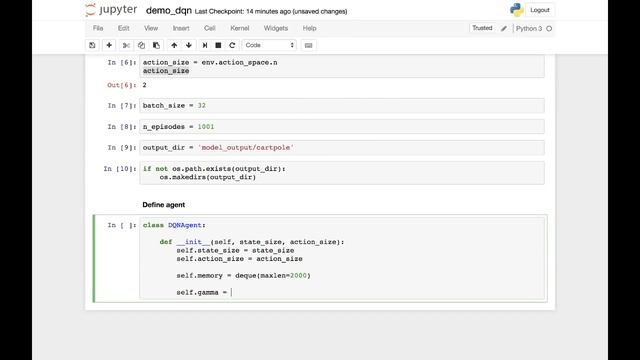Click the kernel idle circle indicator
This screenshot has width=640, height=360.
tap(549, 29)
